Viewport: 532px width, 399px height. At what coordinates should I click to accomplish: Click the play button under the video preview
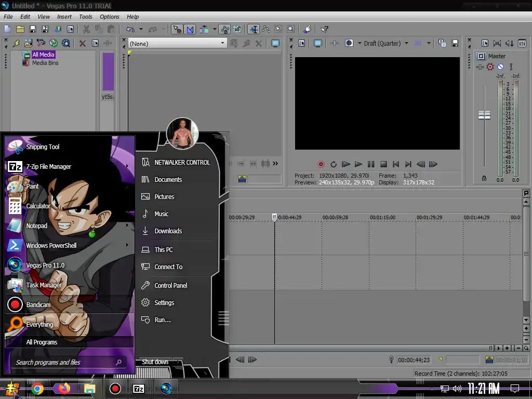click(x=358, y=164)
